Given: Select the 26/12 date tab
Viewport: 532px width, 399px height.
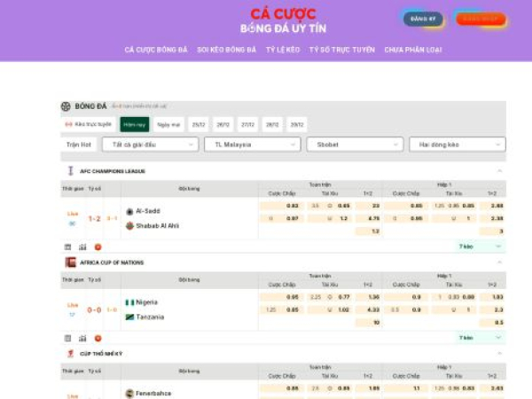Looking at the screenshot, I should 223,124.
